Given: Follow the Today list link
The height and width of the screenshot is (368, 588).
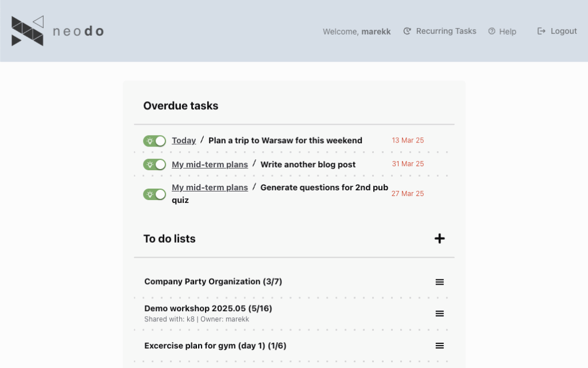Looking at the screenshot, I should (x=184, y=140).
